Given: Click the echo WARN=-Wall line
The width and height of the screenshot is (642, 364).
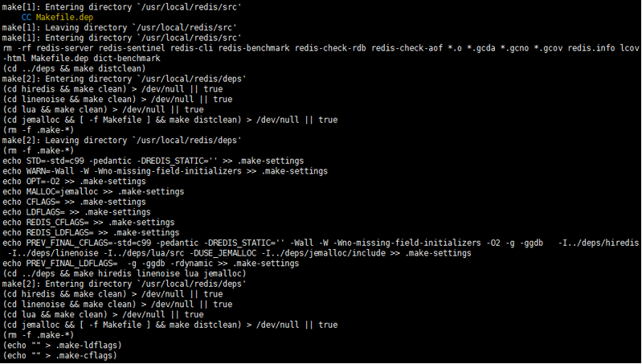Looking at the screenshot, I should click(x=165, y=171).
